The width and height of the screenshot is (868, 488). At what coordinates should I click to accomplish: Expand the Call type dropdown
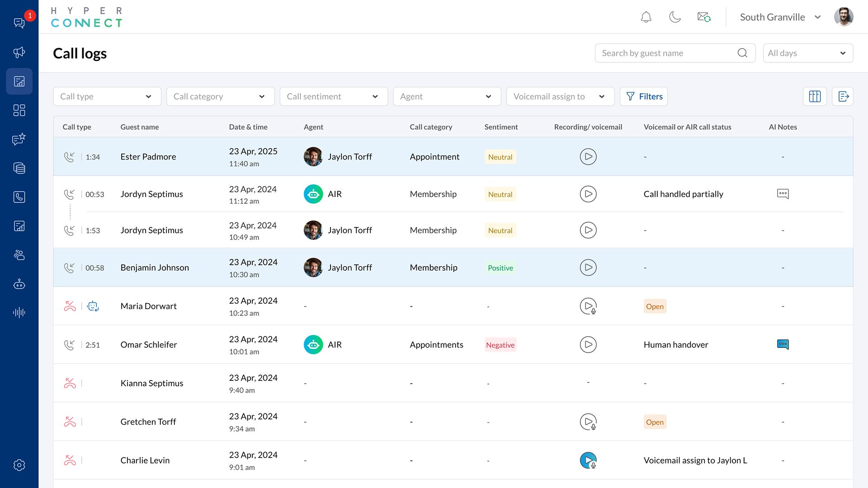tap(107, 96)
